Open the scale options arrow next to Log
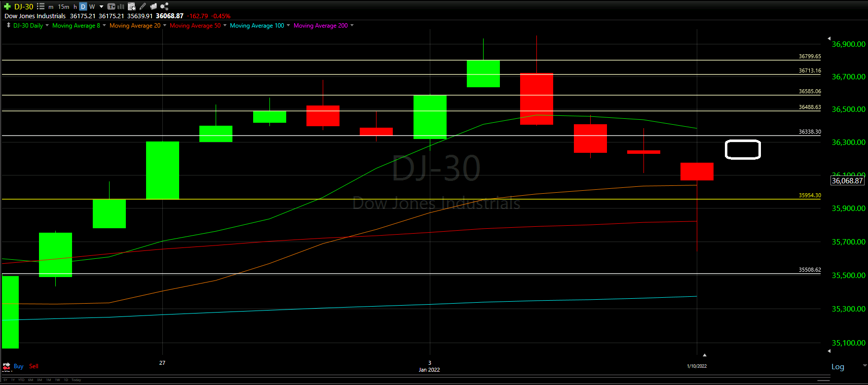Screen dimensions: 868x385 tap(865, 365)
